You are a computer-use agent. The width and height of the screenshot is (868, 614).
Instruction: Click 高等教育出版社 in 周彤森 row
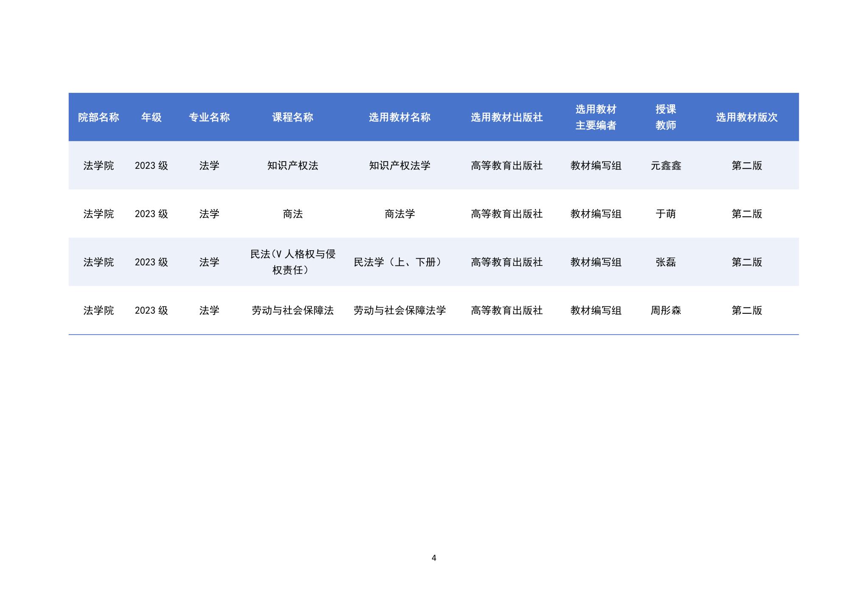coord(506,311)
